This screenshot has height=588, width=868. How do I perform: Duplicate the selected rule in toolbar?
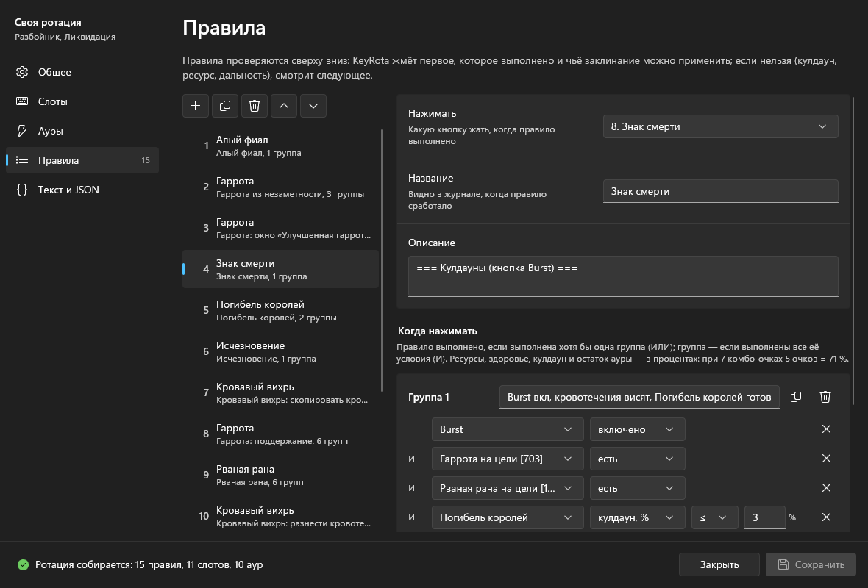click(x=225, y=106)
